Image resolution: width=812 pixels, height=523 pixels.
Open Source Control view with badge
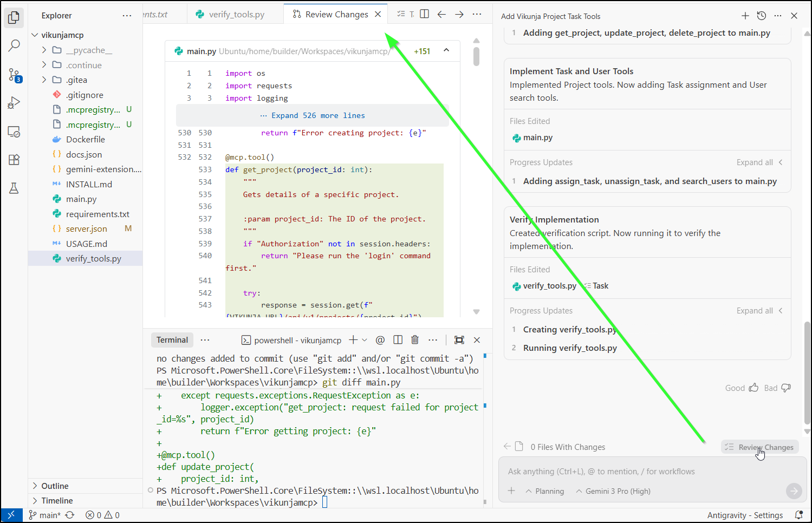pyautogui.click(x=14, y=75)
